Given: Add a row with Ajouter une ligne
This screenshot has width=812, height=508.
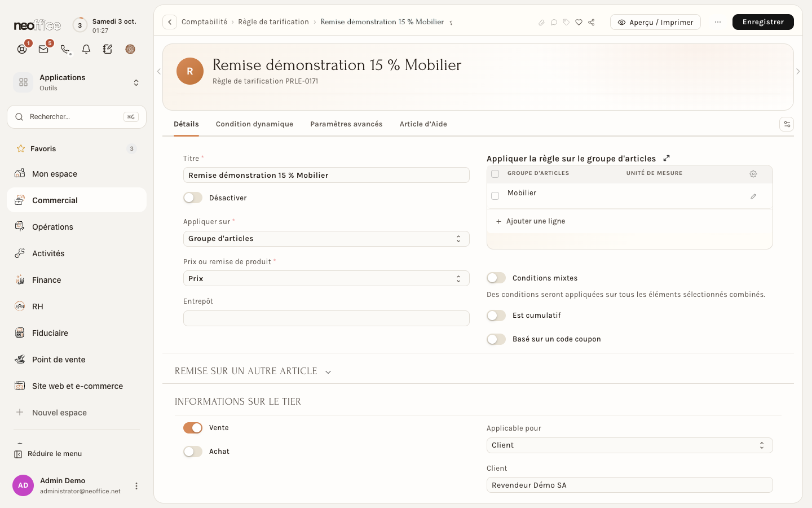Looking at the screenshot, I should 530,221.
